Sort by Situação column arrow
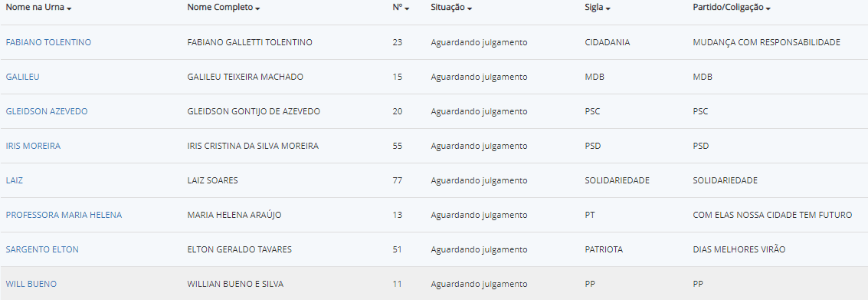Viewport: 868px width, 300px height. (x=470, y=9)
